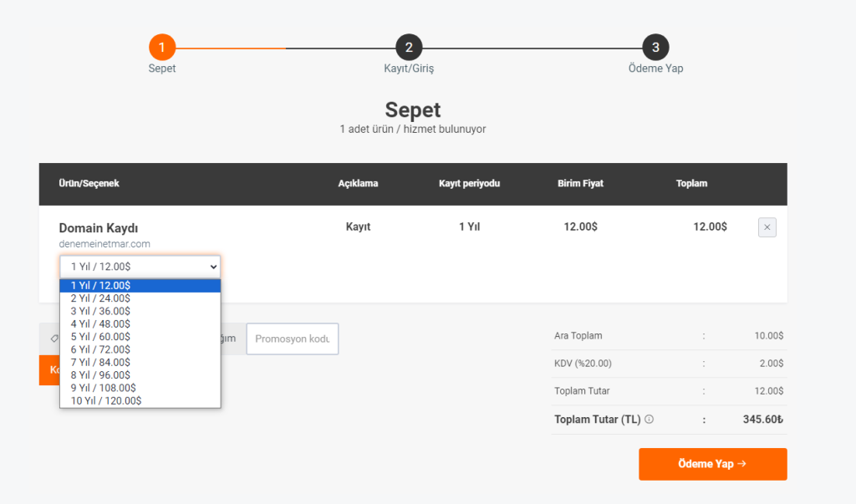Select the 4 Yıl / 48.00$ option
Image resolution: width=856 pixels, height=504 pixels.
[x=140, y=323]
